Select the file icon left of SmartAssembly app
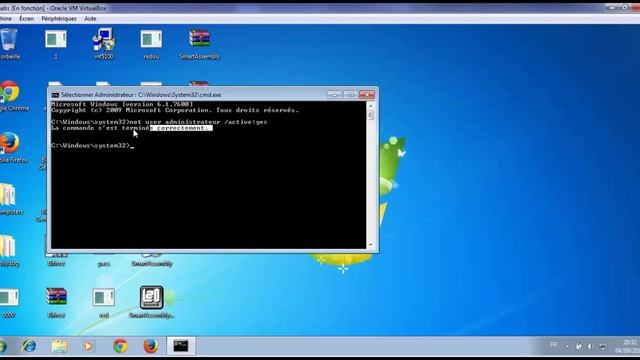 click(104, 303)
